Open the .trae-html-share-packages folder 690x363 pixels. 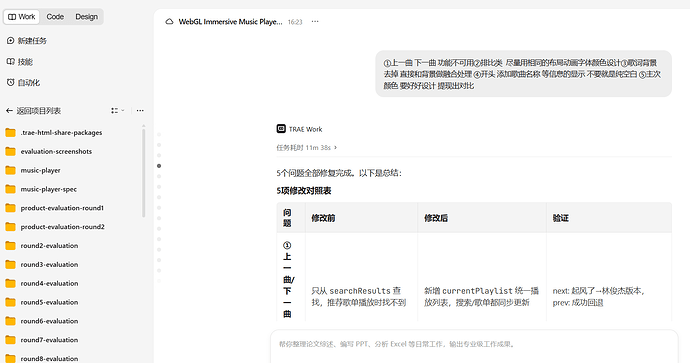(x=54, y=132)
